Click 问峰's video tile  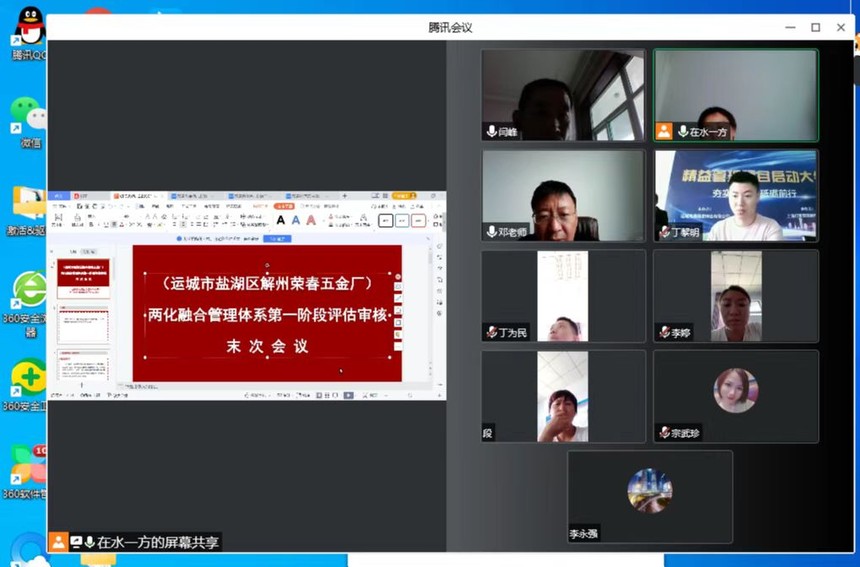563,95
